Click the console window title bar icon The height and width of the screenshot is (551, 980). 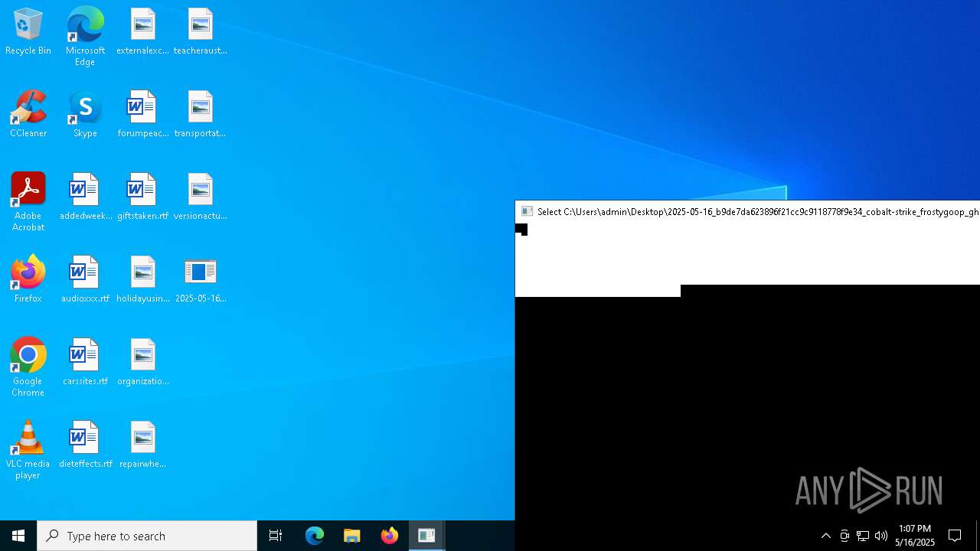point(527,212)
